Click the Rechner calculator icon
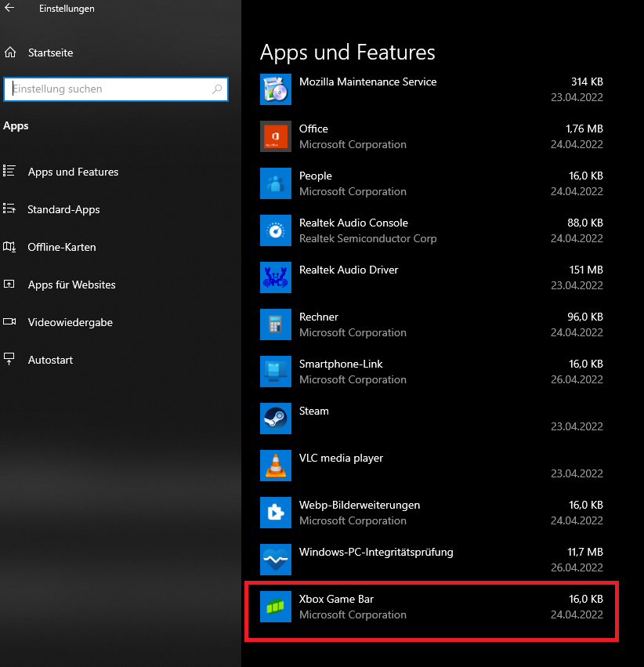644x667 pixels. (276, 324)
